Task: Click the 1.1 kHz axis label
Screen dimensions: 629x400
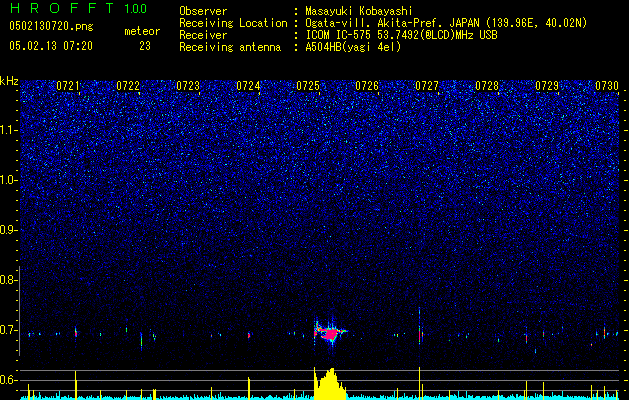Action: [9, 130]
